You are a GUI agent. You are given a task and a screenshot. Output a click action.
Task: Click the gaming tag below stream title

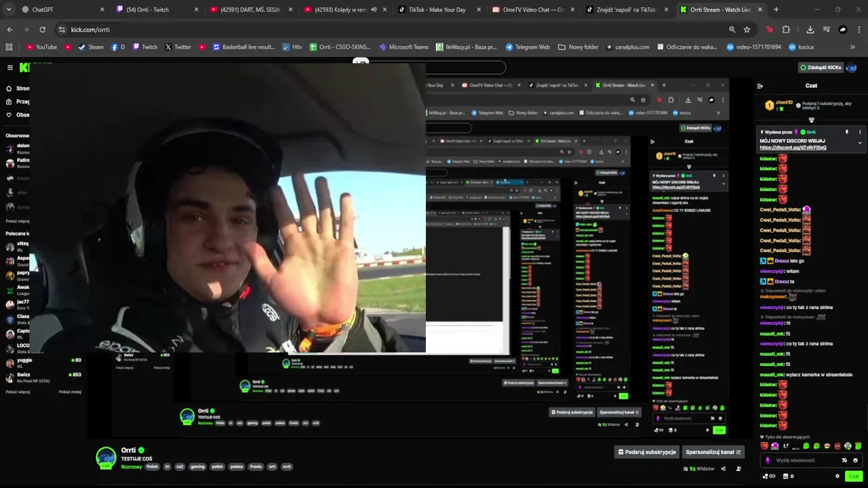(x=197, y=466)
